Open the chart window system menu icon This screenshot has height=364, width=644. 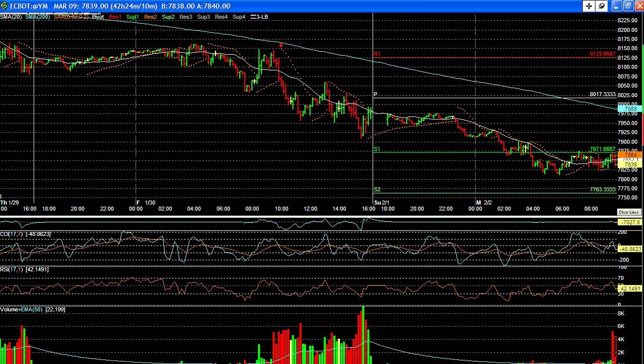pyautogui.click(x=5, y=6)
